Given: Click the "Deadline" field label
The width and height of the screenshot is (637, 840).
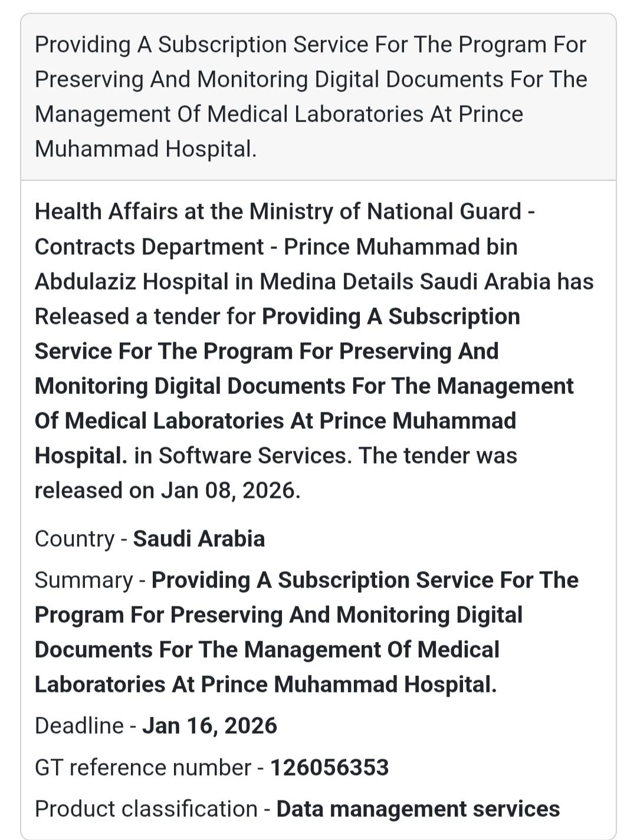Looking at the screenshot, I should tap(79, 726).
